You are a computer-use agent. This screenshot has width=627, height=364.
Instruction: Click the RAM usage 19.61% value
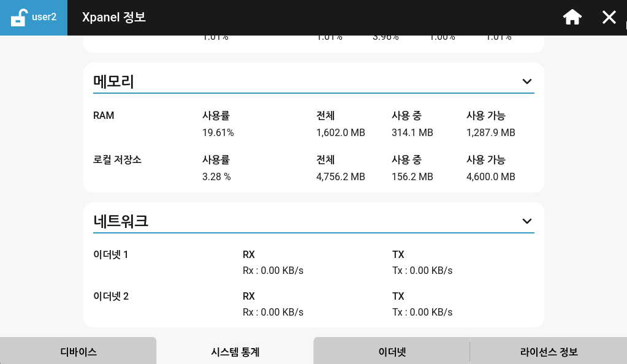(x=218, y=132)
